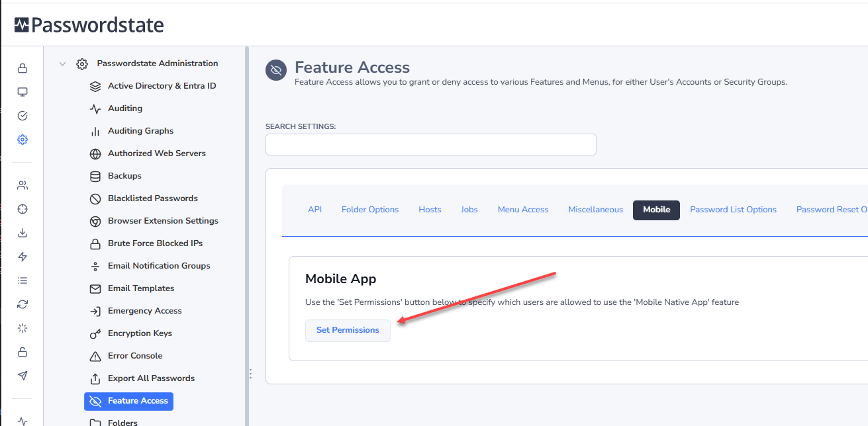Select Email Templates in sidebar
The height and width of the screenshot is (426, 868).
click(141, 288)
